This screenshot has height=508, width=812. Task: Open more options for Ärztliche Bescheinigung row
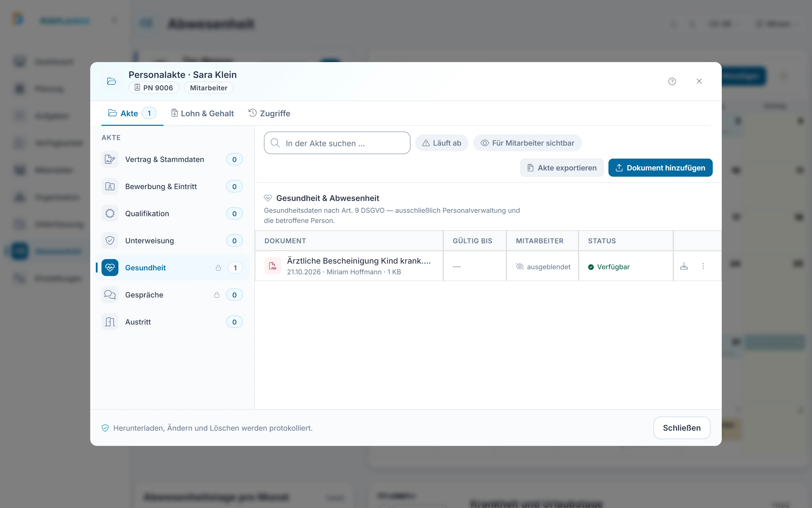click(703, 266)
